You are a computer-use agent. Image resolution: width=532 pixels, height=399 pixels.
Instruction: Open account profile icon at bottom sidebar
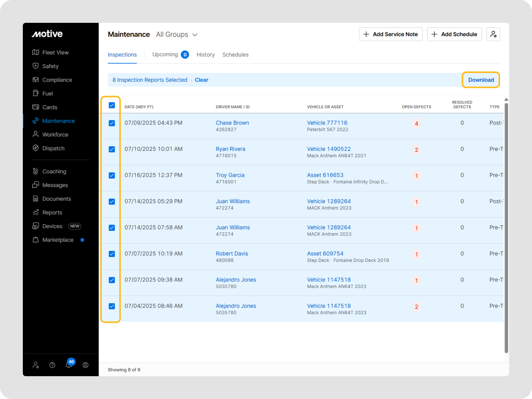coord(85,365)
